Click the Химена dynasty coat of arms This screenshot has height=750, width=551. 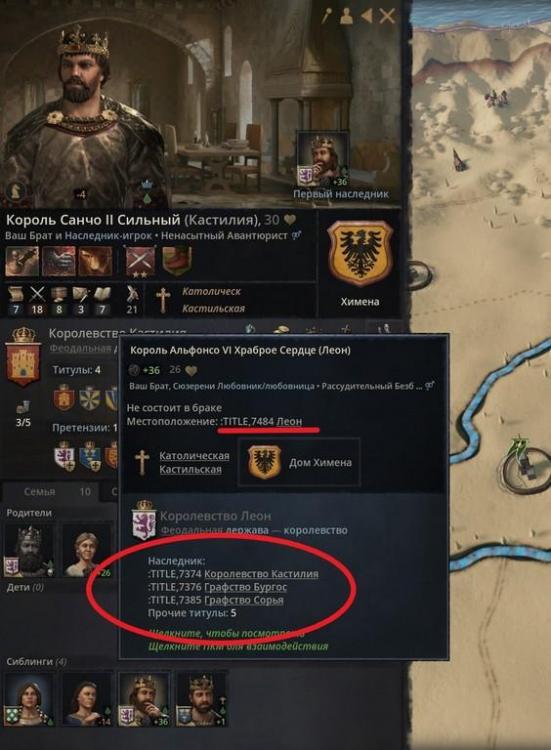(360, 253)
